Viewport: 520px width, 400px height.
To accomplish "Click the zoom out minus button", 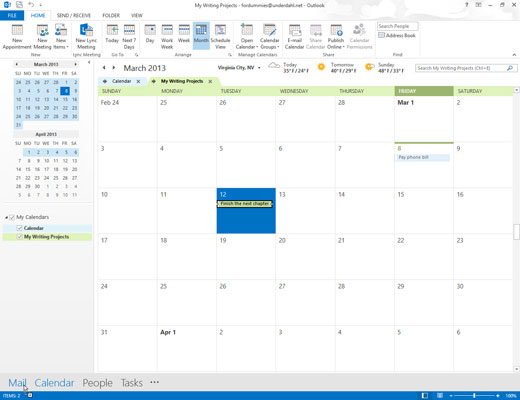I will 451,396.
